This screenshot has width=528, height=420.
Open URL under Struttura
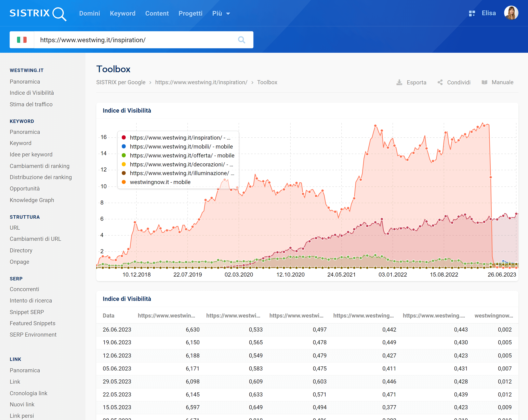15,228
